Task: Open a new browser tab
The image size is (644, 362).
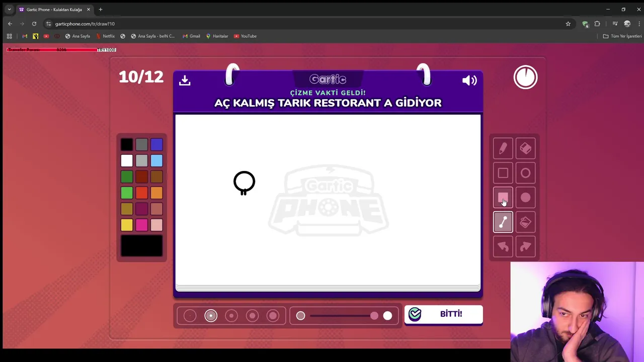Action: (100, 10)
